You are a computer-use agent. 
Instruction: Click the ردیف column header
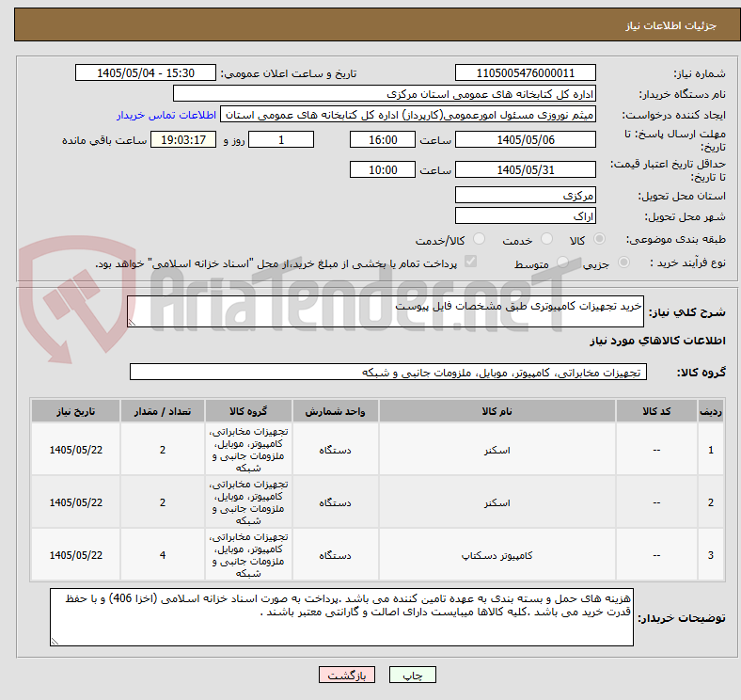tap(710, 411)
